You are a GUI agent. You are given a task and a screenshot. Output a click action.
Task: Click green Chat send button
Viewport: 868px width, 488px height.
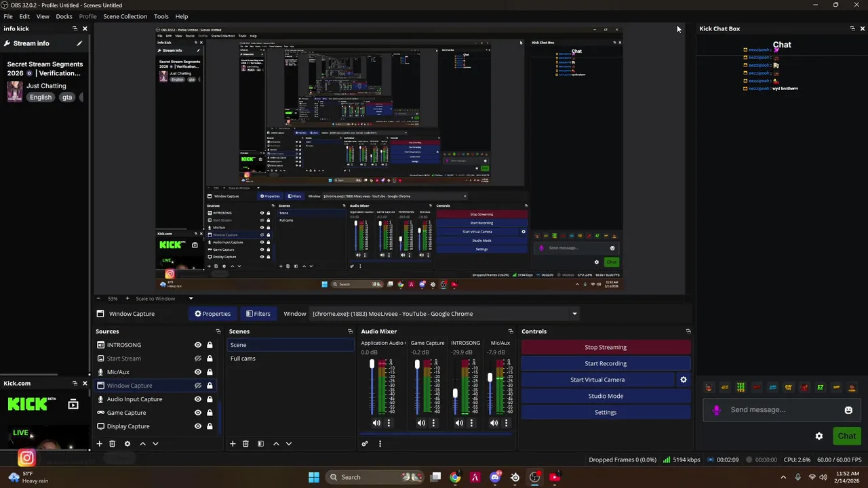pyautogui.click(x=846, y=436)
